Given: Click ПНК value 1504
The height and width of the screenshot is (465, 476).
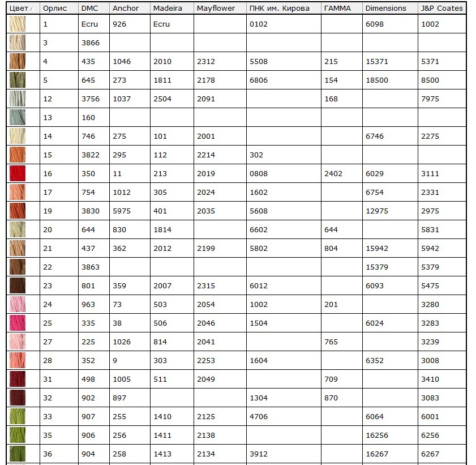Looking at the screenshot, I should 259,323.
